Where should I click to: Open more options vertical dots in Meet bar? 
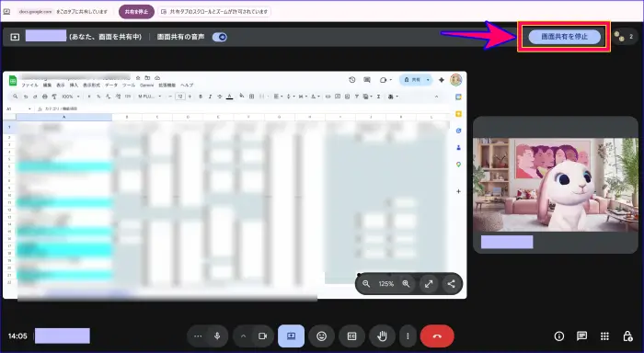point(408,336)
